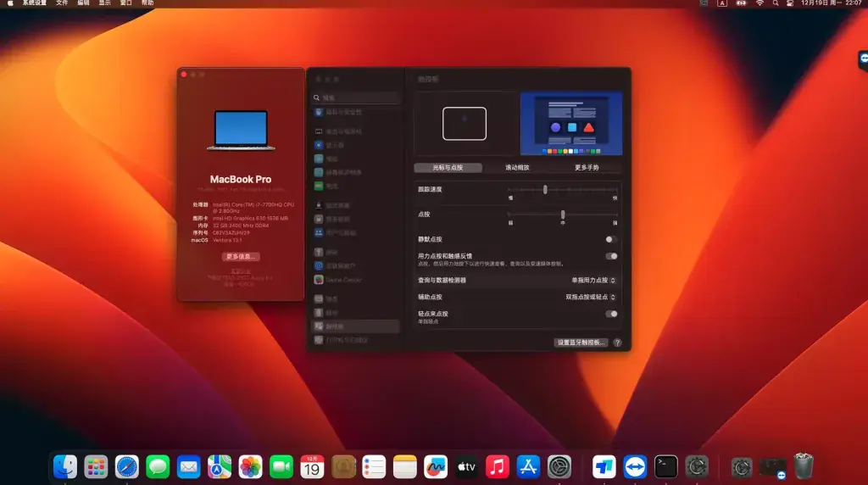Click 更多信息... in About window

[x=241, y=257]
